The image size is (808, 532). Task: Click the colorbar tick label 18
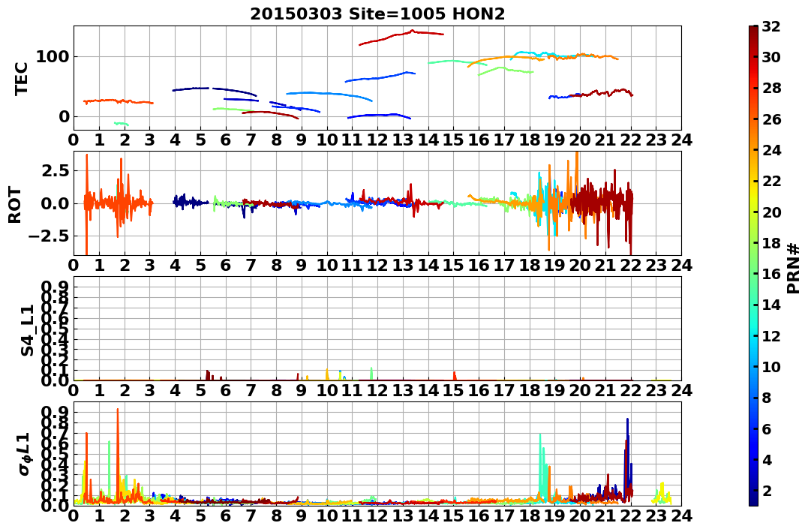(x=771, y=243)
